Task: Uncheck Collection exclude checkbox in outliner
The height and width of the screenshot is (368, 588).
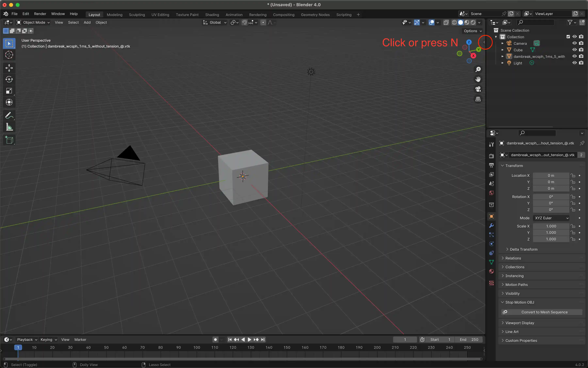Action: (568, 37)
